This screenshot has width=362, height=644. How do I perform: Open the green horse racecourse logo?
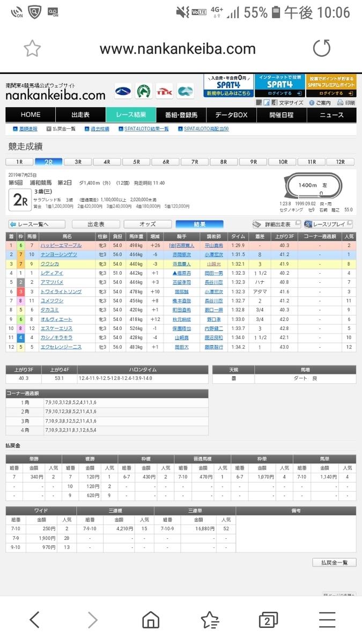coord(143,91)
